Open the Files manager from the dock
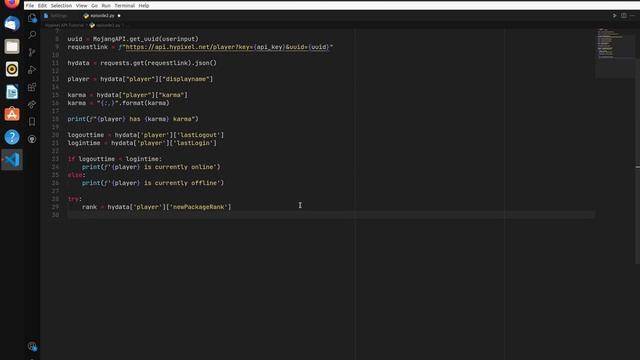 pyautogui.click(x=12, y=47)
